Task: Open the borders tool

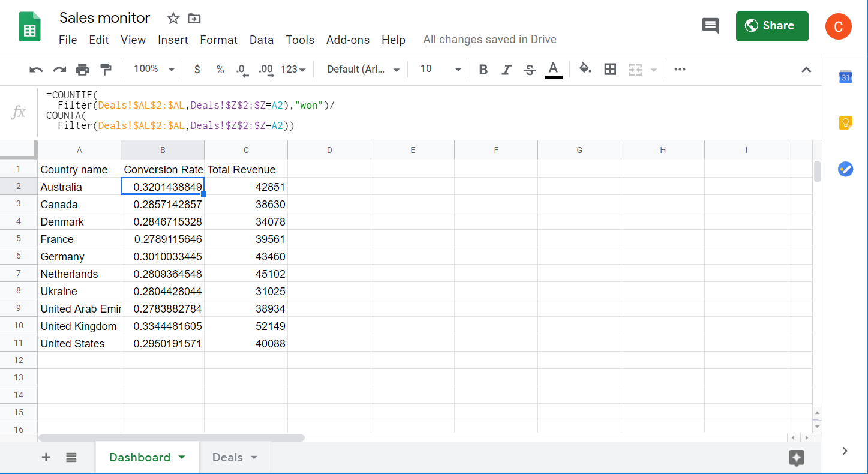Action: (610, 69)
